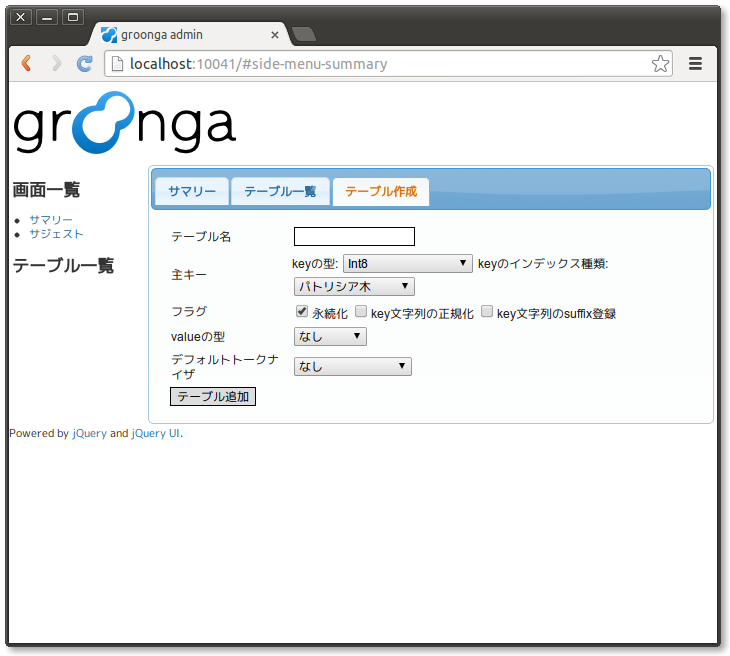Viewport: 730px width, 656px height.
Task: Switch to the サマリー tab
Action: click(x=192, y=192)
